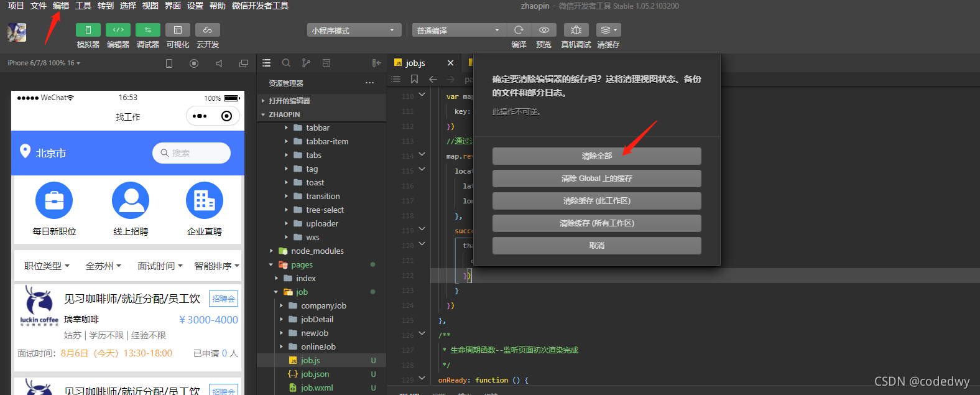980x395 pixels.
Task: Toggle the simulator mute sound icon
Action: pyautogui.click(x=219, y=63)
